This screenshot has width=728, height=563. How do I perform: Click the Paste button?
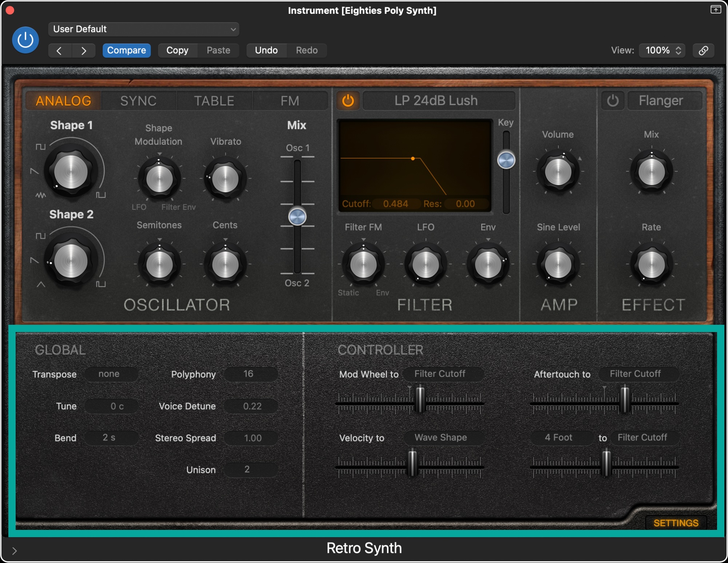pyautogui.click(x=218, y=50)
